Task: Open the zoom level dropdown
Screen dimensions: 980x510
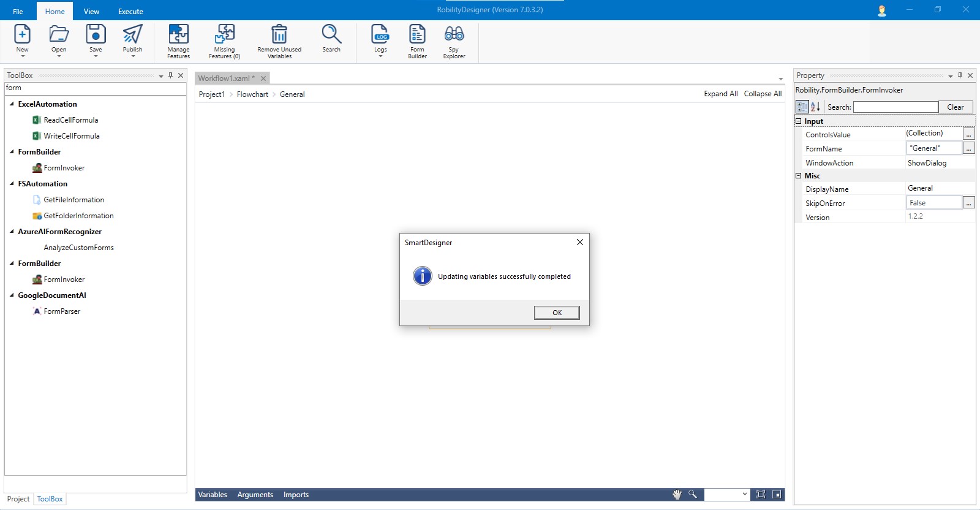Action: pos(744,495)
